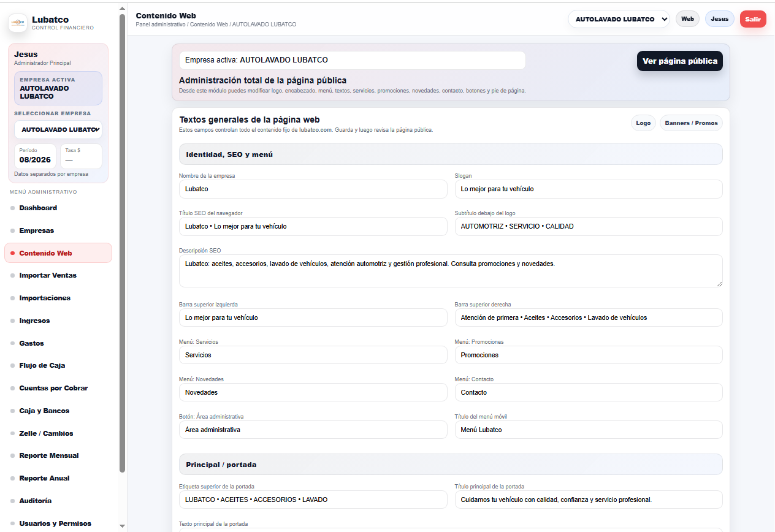
Task: Jump to the Logo section button
Action: (x=643, y=123)
